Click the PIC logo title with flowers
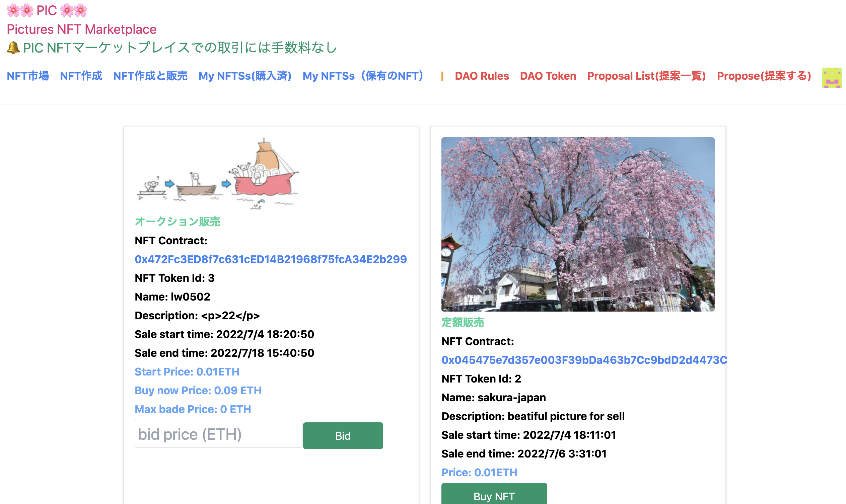The width and height of the screenshot is (846, 504). (x=47, y=10)
